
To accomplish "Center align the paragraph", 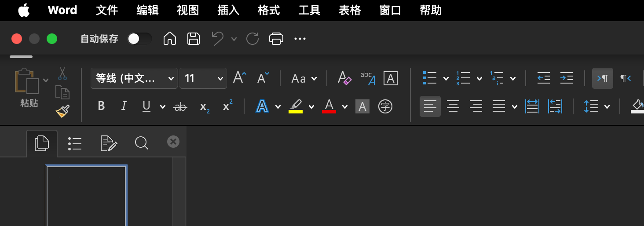I will click(453, 106).
